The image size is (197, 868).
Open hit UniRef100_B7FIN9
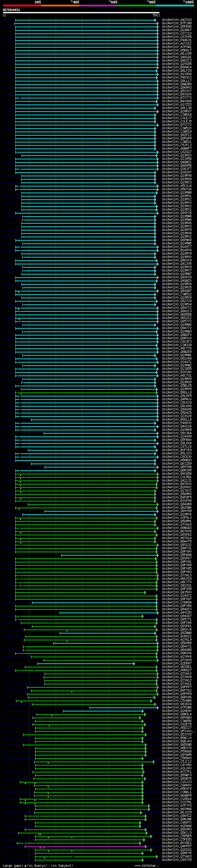pos(177,23)
